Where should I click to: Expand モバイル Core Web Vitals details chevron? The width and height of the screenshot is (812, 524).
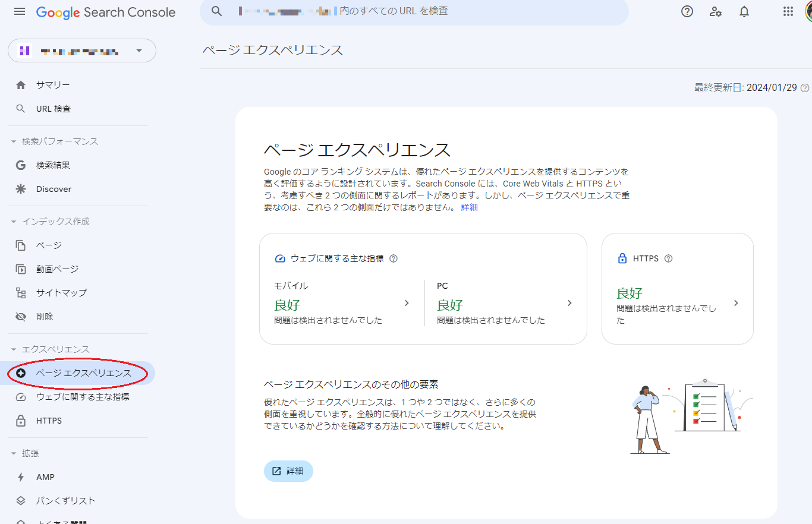coord(407,303)
